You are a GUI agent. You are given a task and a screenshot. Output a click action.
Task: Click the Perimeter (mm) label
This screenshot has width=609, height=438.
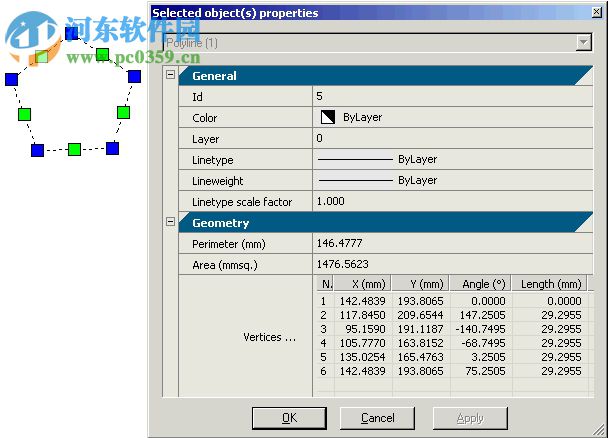(x=229, y=244)
